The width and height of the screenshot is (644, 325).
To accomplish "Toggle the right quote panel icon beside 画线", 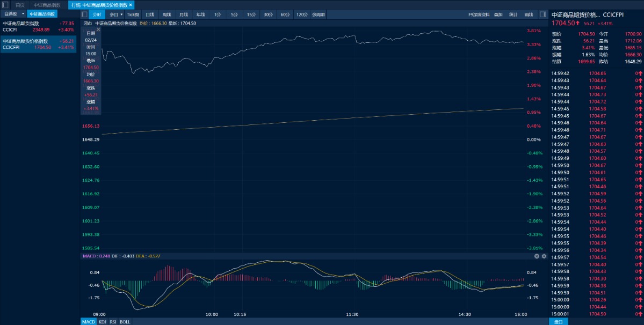I will coord(542,14).
